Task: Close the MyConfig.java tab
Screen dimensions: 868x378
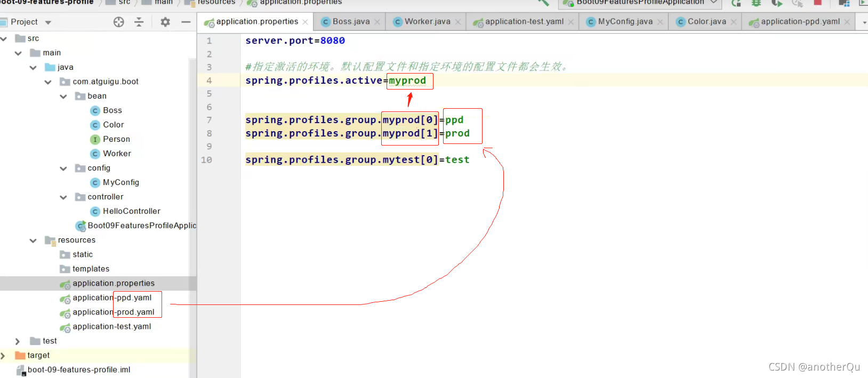Action: click(660, 22)
